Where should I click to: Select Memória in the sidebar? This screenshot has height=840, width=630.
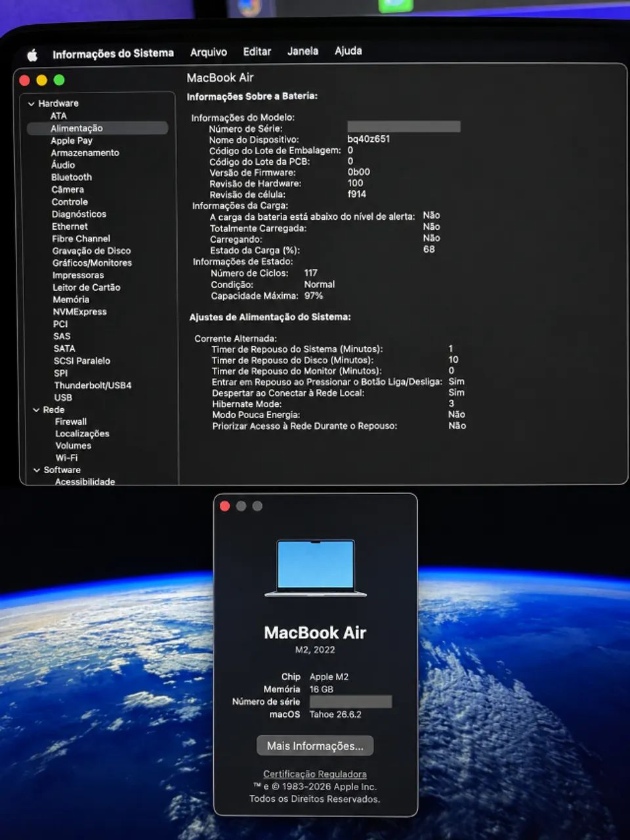click(71, 299)
